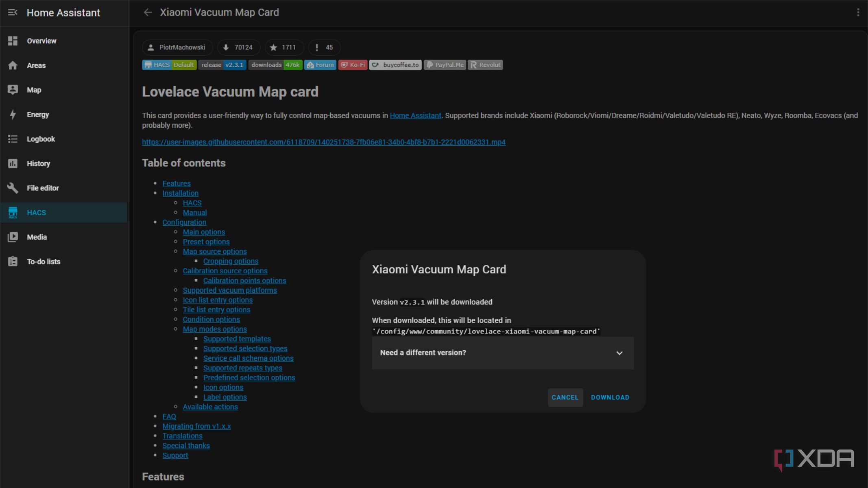
Task: Collapse the sidebar with the hamburger icon
Action: coord(13,13)
